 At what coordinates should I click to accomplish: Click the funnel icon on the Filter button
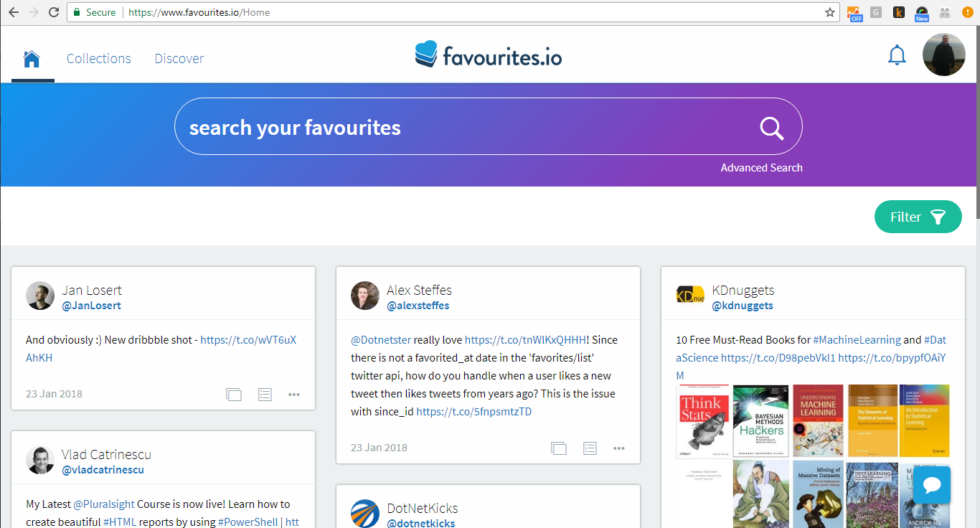click(x=938, y=216)
